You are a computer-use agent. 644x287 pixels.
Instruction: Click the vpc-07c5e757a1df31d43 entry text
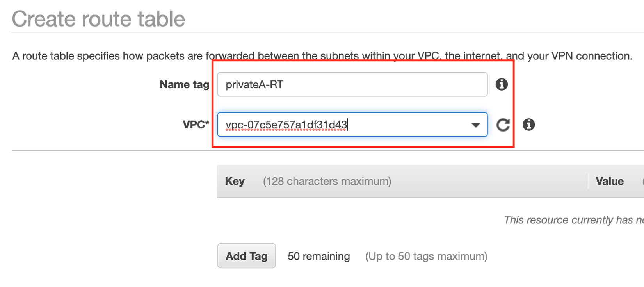coord(286,125)
